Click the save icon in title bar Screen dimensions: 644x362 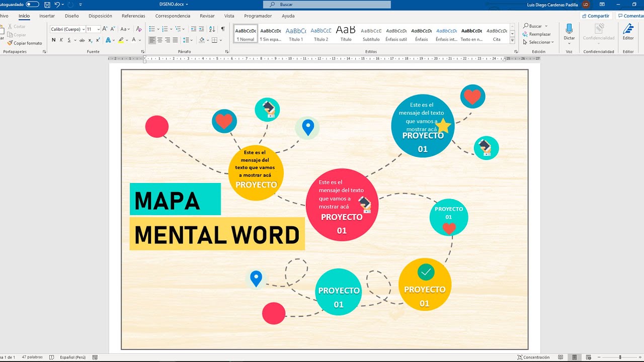[47, 5]
